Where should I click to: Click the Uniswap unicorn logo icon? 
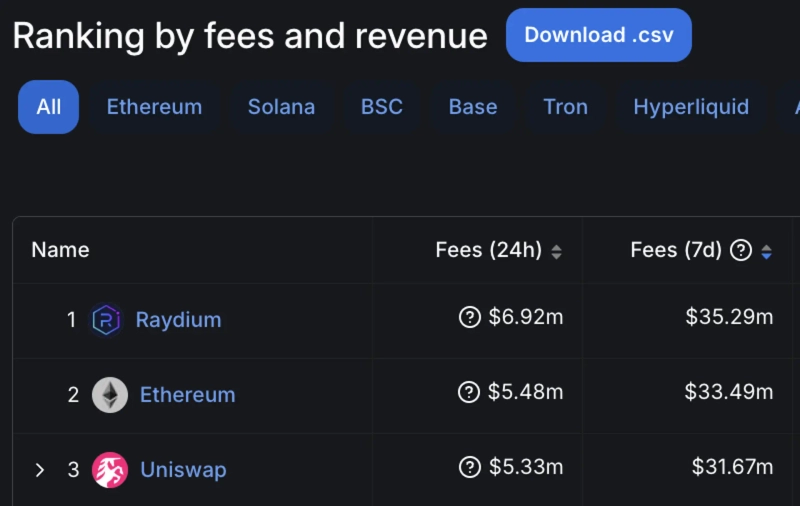coord(110,469)
